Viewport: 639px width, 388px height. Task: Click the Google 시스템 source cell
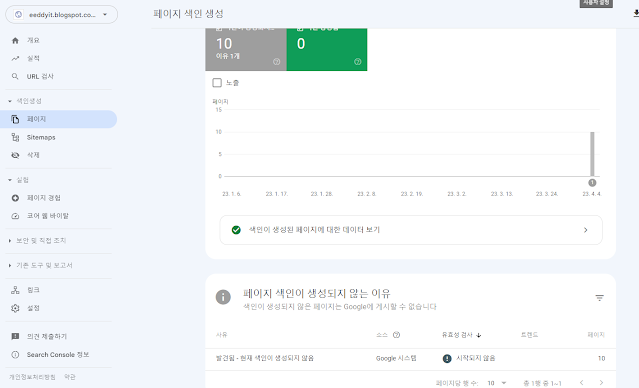[x=396, y=358]
